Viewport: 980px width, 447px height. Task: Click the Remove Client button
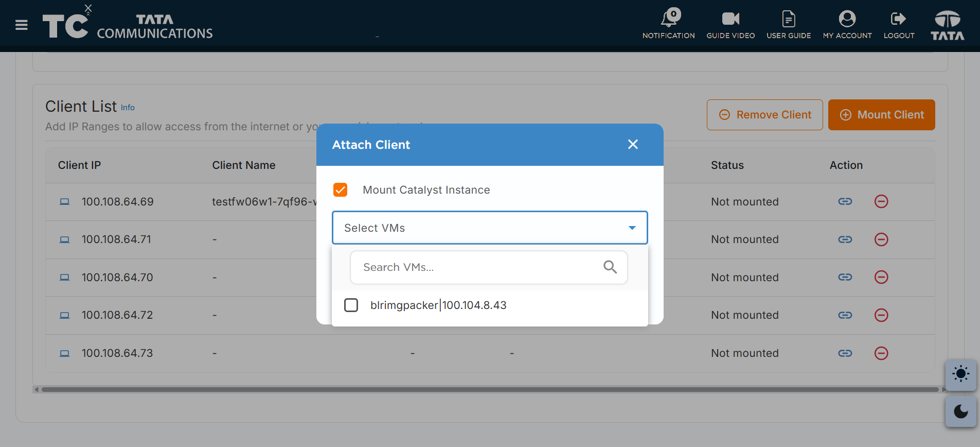(x=764, y=115)
